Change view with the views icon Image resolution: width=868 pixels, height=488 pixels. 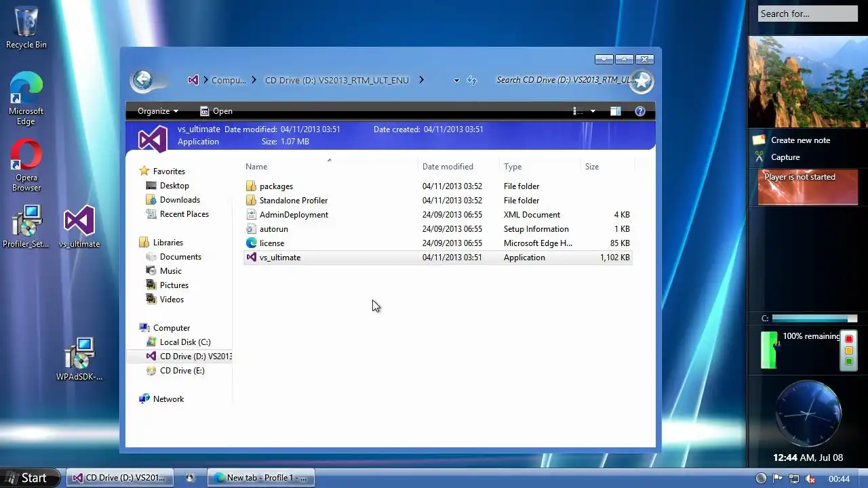pyautogui.click(x=578, y=111)
